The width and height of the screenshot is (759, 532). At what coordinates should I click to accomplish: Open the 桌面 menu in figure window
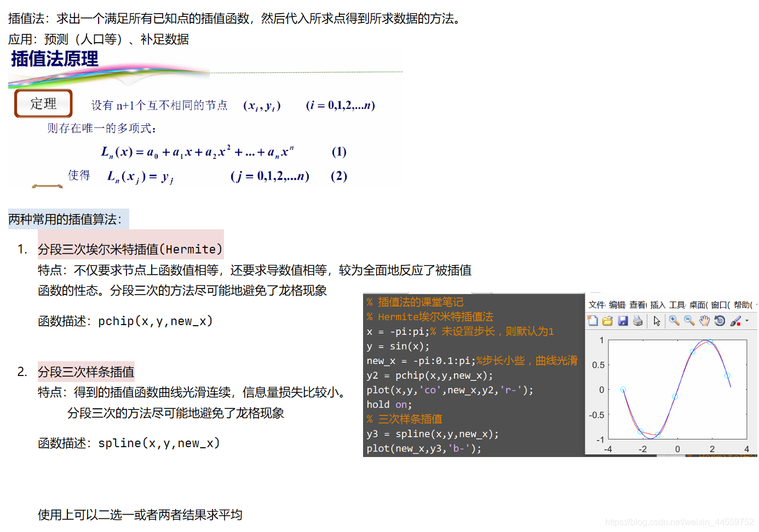click(x=698, y=305)
